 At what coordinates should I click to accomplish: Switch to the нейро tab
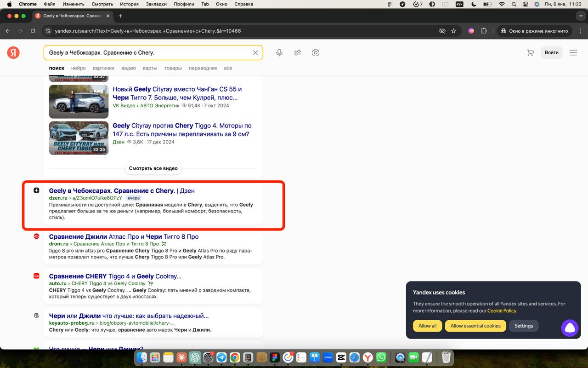point(79,68)
